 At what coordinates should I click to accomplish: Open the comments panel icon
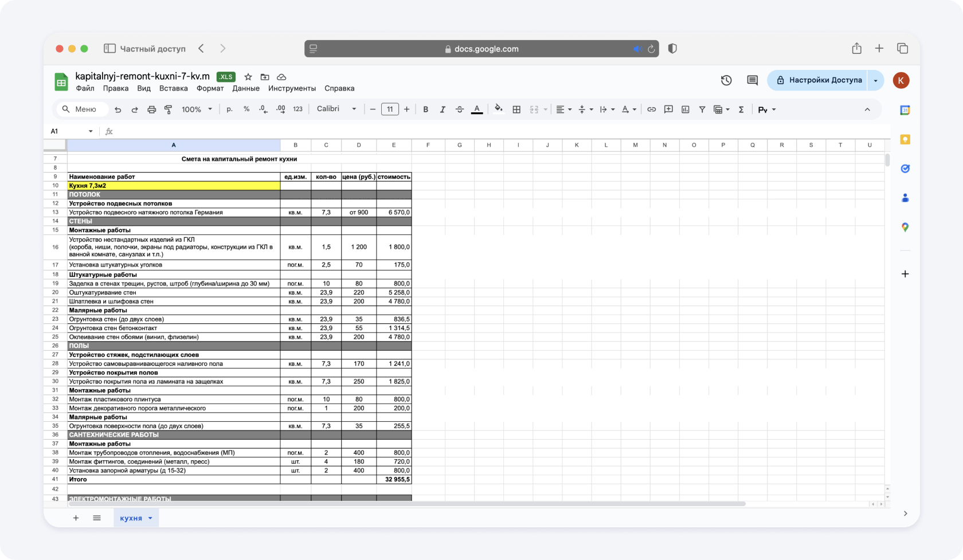pos(752,80)
